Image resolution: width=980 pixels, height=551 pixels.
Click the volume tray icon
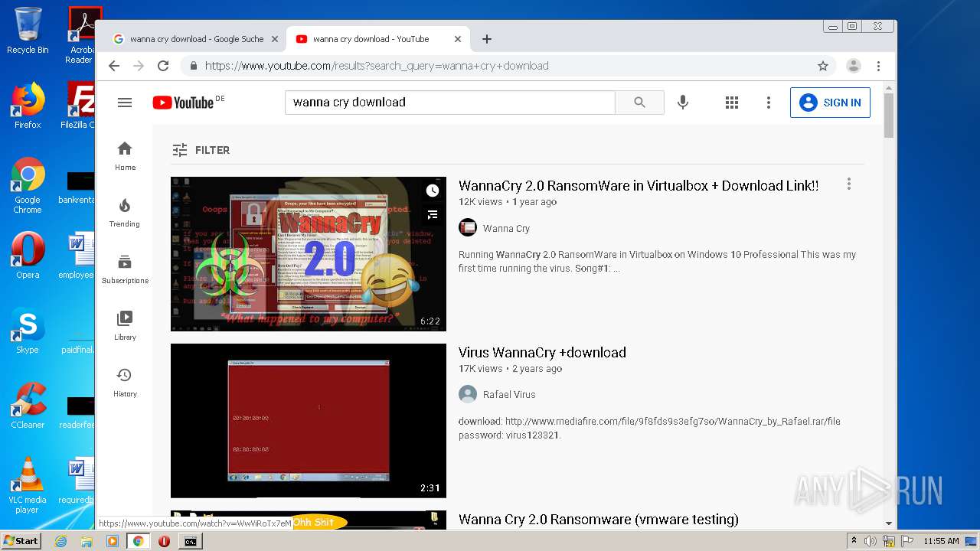coord(871,541)
